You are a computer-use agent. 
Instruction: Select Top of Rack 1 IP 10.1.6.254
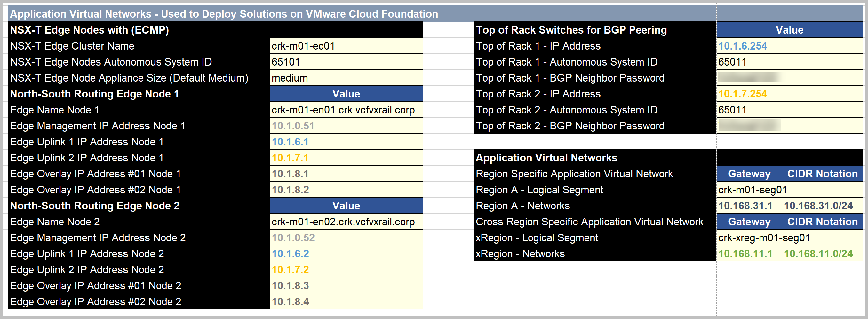(789, 46)
